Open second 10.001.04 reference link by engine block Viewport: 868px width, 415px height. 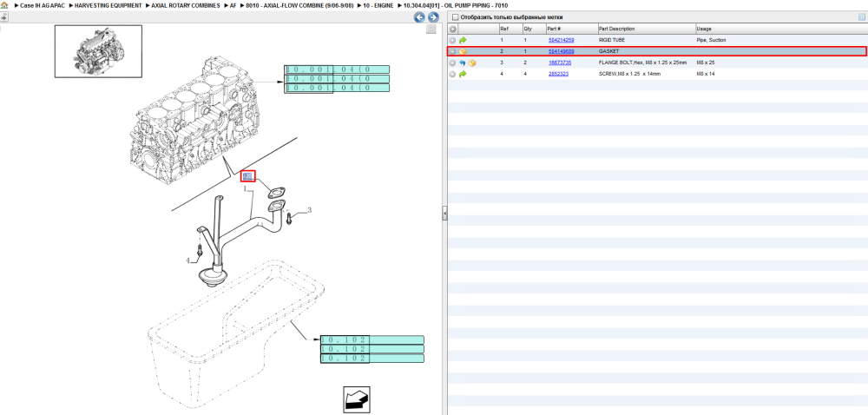(x=337, y=79)
